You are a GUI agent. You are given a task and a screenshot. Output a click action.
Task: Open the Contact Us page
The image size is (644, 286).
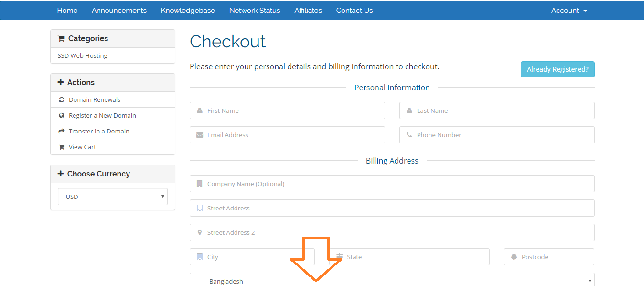pyautogui.click(x=354, y=11)
